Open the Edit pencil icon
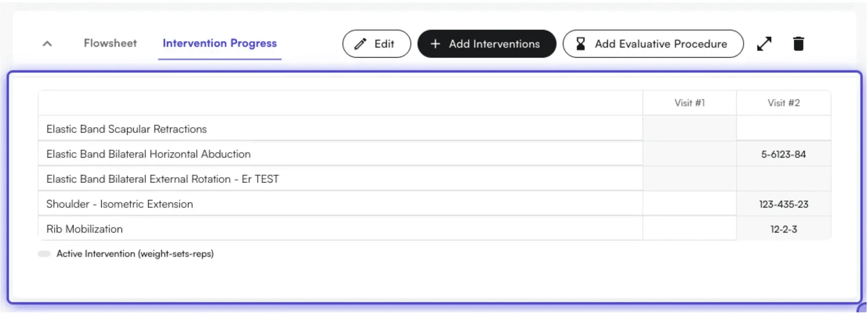The height and width of the screenshot is (315, 868). [x=359, y=44]
